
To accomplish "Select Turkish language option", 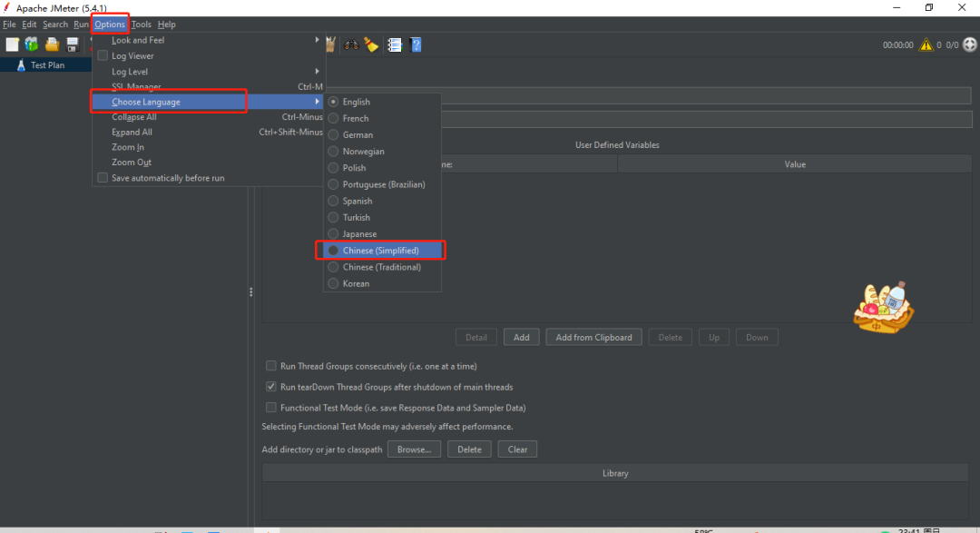I will pyautogui.click(x=382, y=217).
